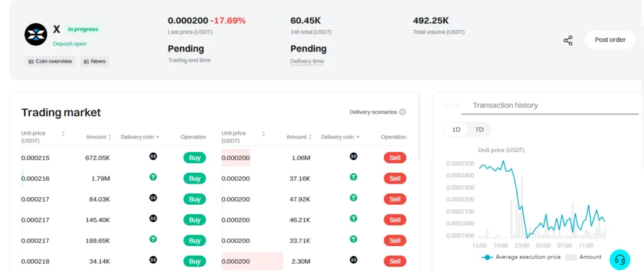Click delivery coin icon in the 1.06M row

point(353,156)
